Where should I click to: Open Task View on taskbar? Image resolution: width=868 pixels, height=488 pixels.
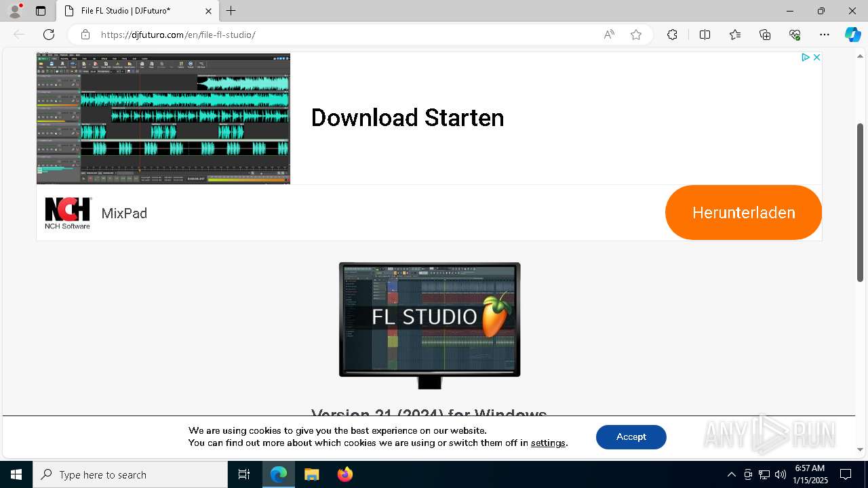coord(244,474)
